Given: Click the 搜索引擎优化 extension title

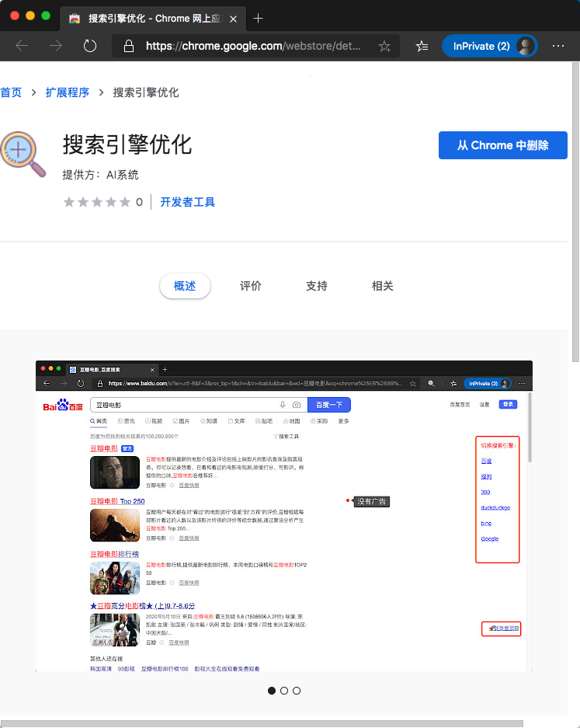Looking at the screenshot, I should pos(127,145).
